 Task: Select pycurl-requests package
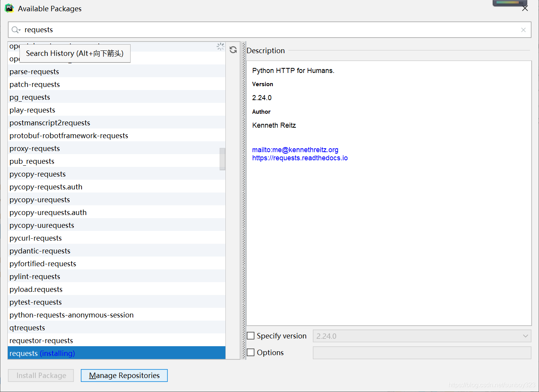[x=117, y=238]
